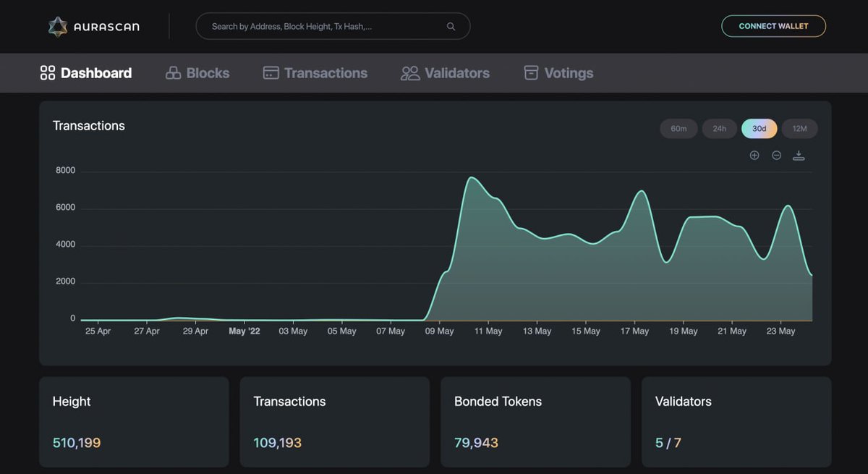The height and width of the screenshot is (474, 868).
Task: Download the chart data
Action: click(799, 156)
